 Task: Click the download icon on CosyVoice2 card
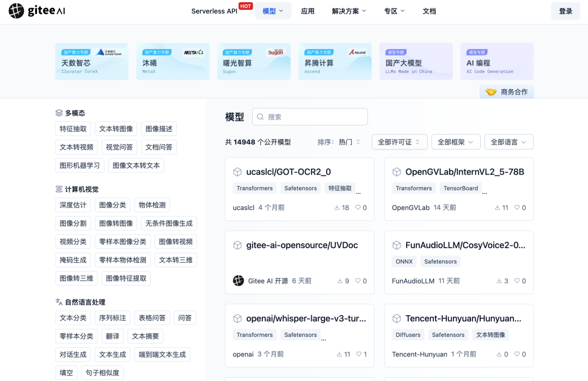click(x=500, y=281)
